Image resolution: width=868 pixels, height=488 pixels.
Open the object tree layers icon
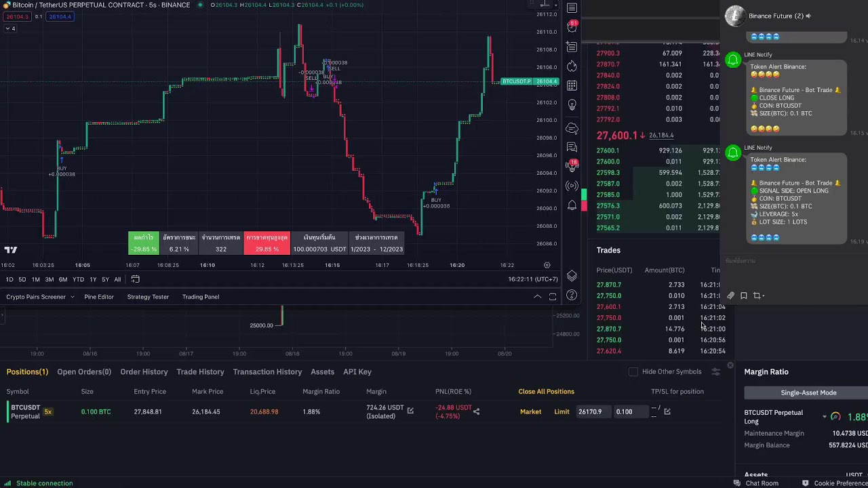(572, 276)
